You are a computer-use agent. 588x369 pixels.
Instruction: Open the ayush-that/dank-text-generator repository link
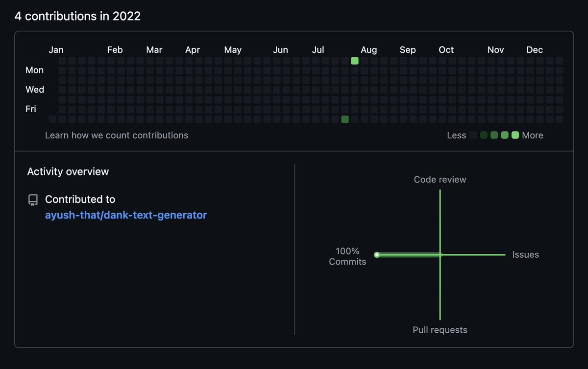[x=126, y=215]
